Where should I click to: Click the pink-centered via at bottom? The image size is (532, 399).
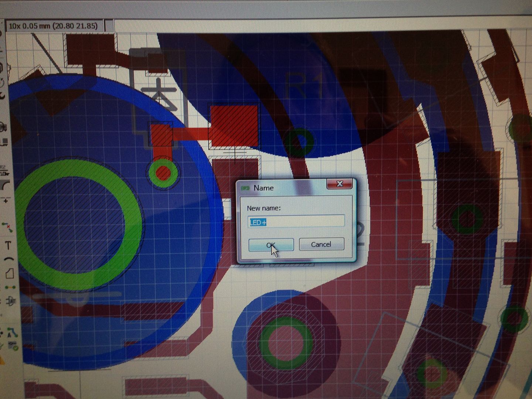(285, 343)
